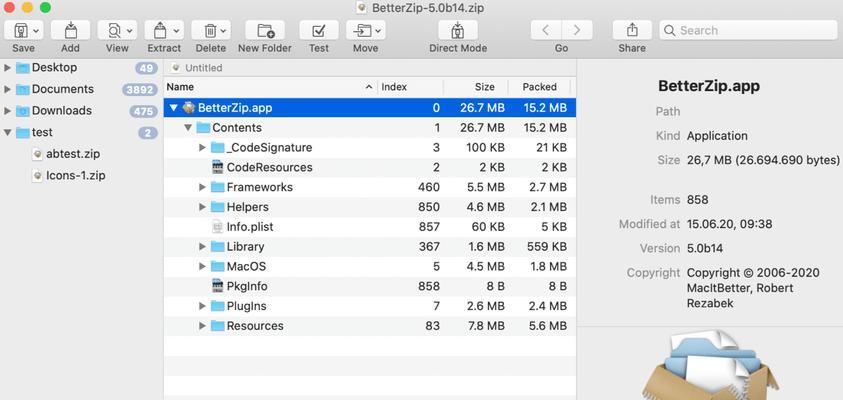Click the Delete trash icon
Viewport: 843px width, 400px height.
(211, 31)
